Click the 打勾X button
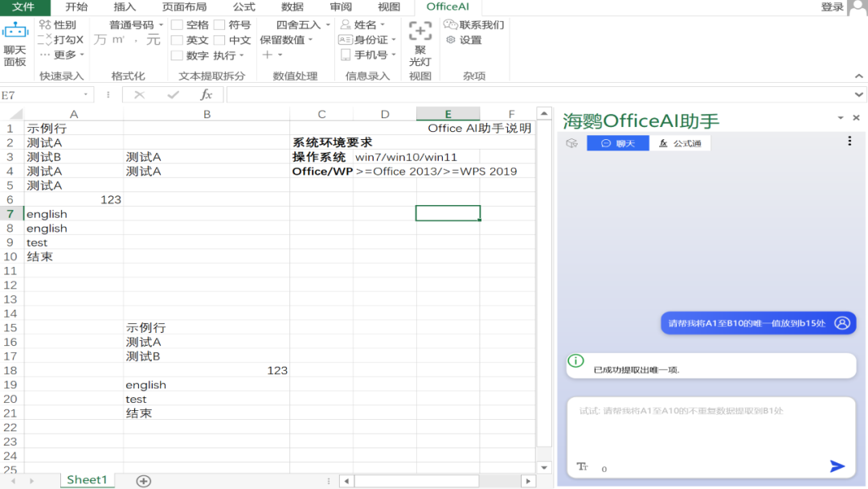The image size is (868, 489). coord(61,39)
